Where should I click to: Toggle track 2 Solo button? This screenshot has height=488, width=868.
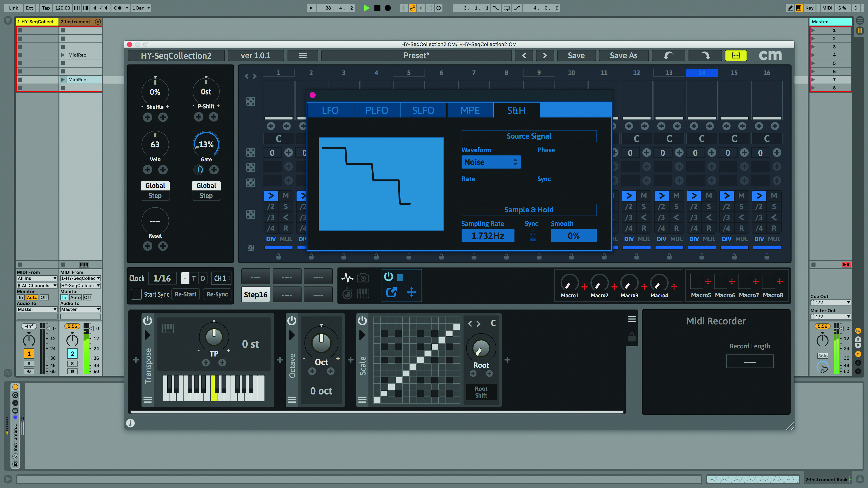72,363
